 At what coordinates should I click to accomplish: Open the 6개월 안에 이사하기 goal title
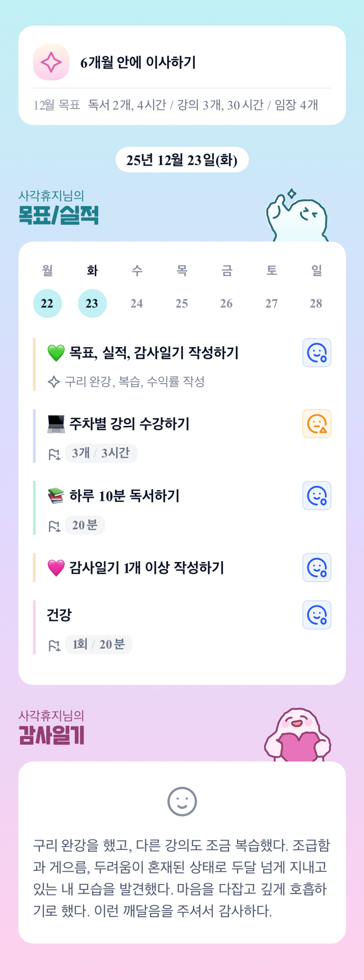(138, 63)
